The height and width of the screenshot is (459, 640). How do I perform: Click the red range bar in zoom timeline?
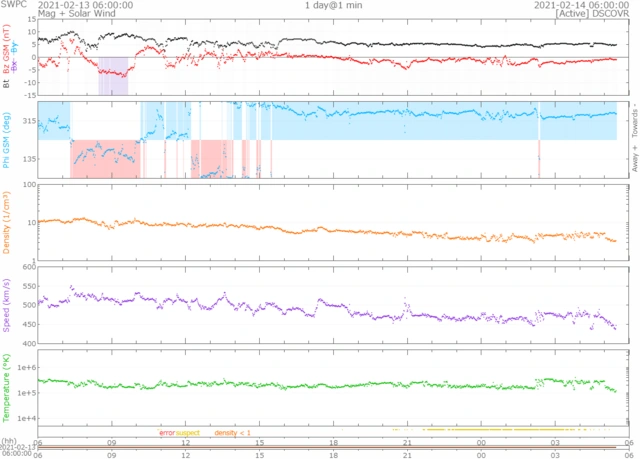[327, 448]
